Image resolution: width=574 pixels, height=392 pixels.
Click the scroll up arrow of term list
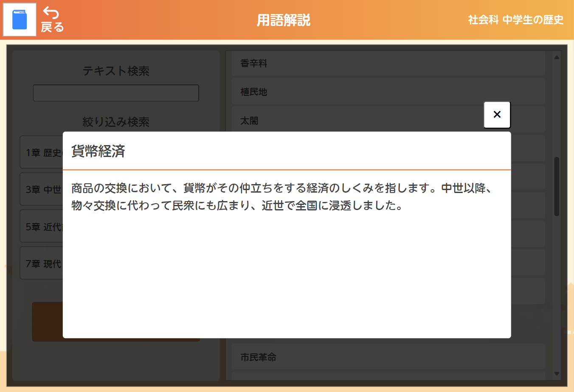click(x=557, y=57)
